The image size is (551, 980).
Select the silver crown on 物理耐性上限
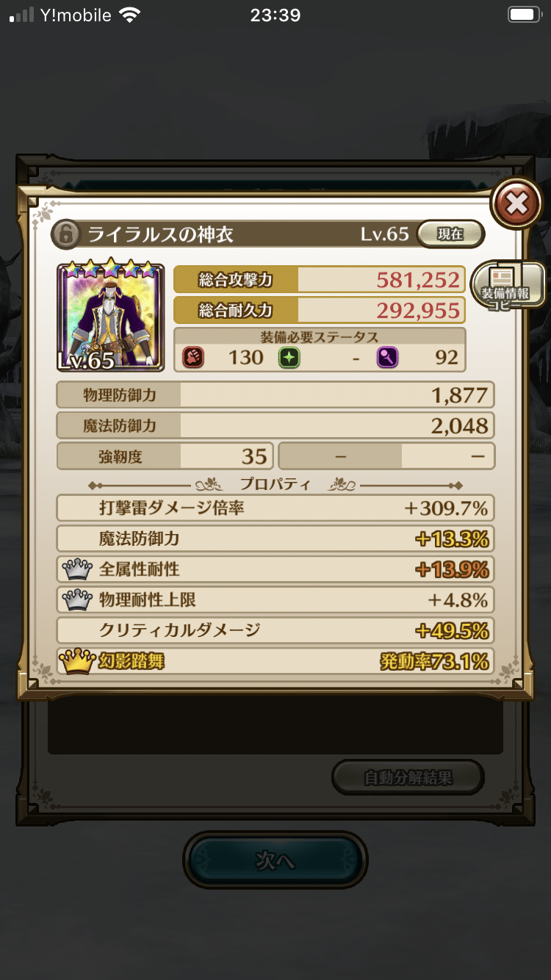point(76,600)
